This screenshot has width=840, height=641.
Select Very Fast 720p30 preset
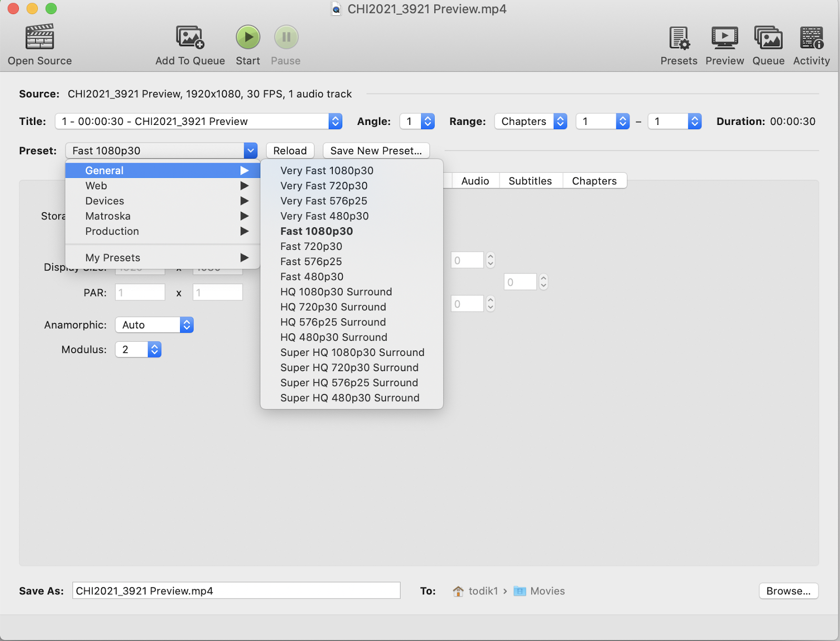click(352, 186)
